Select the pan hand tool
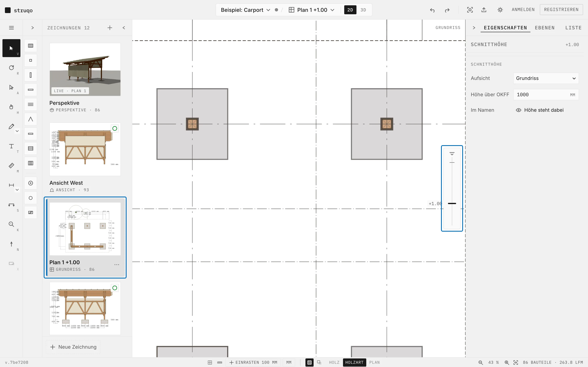 (11, 107)
